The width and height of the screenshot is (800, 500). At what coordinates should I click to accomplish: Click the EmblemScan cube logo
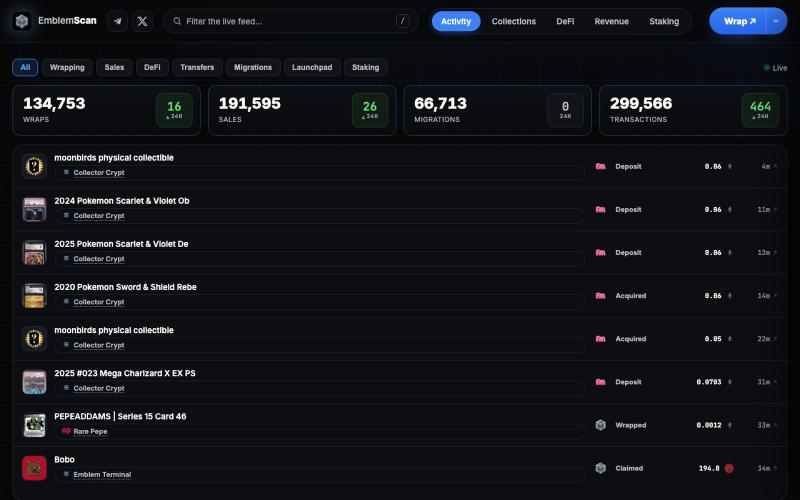21,21
